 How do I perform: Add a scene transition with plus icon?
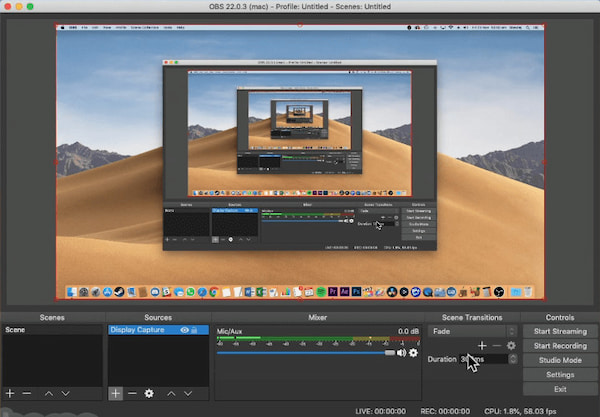pyautogui.click(x=482, y=345)
